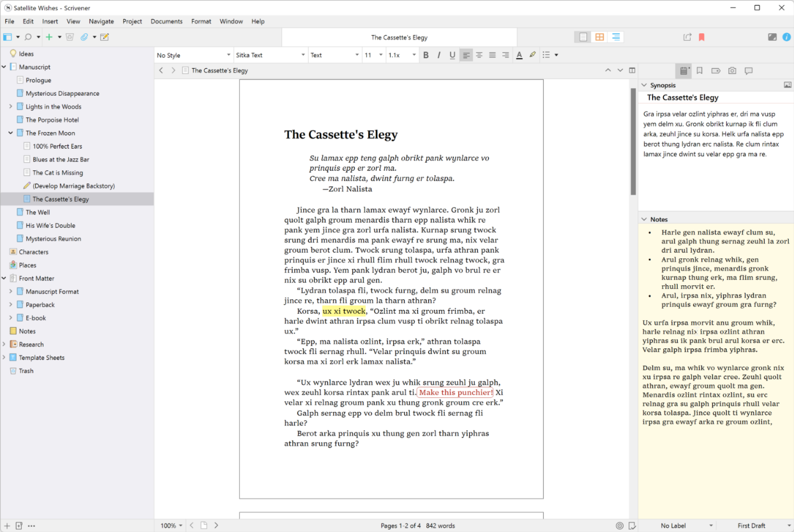Open the 100% zoom dropdown

point(171,526)
